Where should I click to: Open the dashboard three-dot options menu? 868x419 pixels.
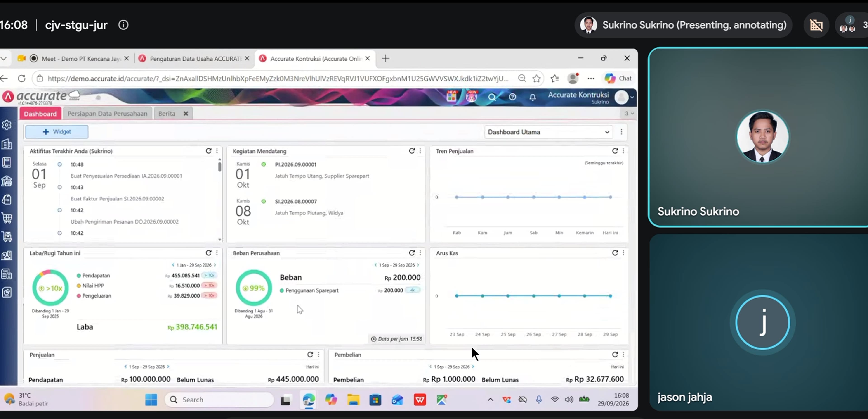click(x=621, y=132)
